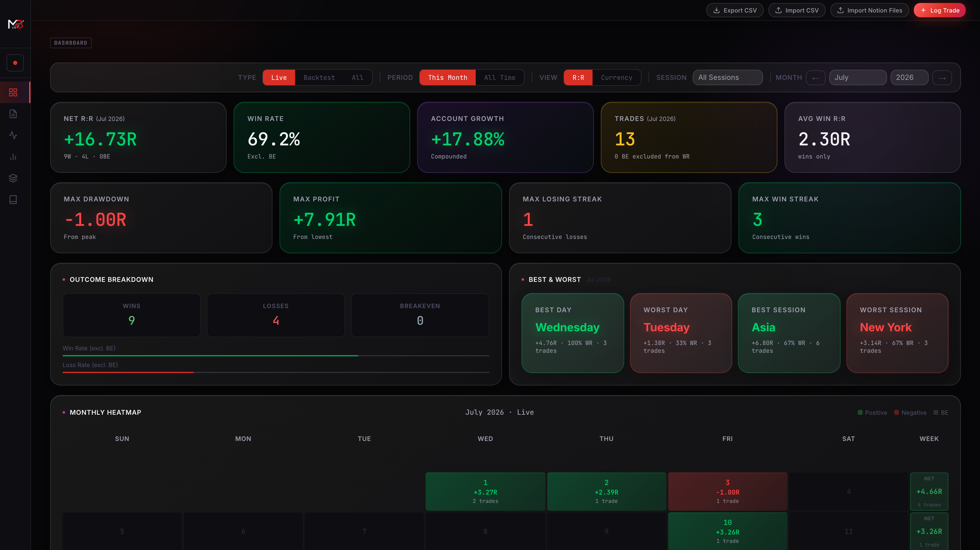Select heatmap day 10 with +3.26R
Viewport: 980px width, 550px height.
pos(727,531)
